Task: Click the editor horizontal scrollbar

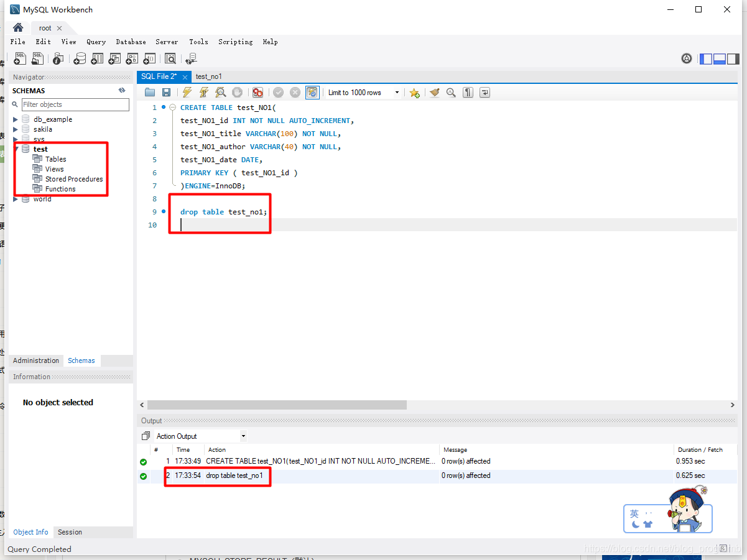Action: (277, 405)
